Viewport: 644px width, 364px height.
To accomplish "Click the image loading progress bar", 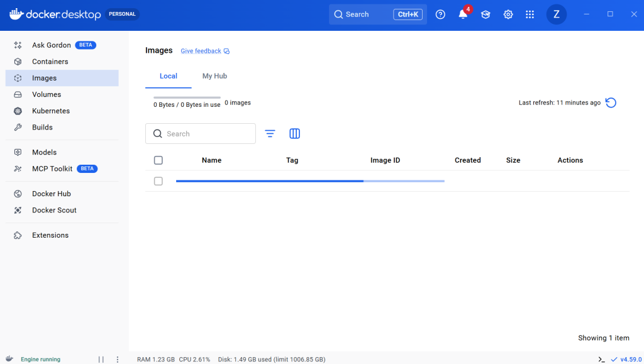I will tap(310, 181).
